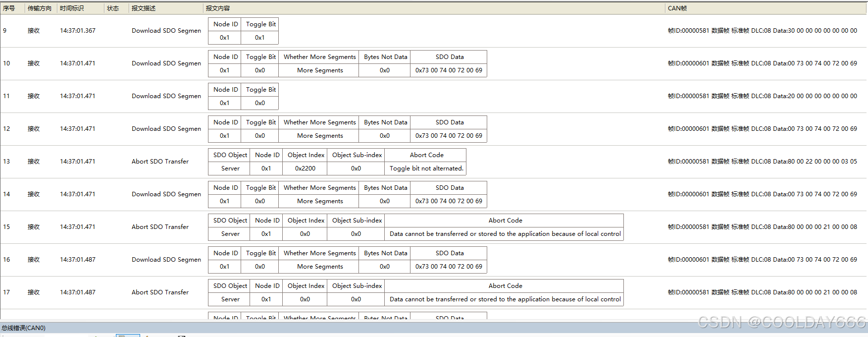Click local control abort message in row 15
Image resolution: width=868 pixels, height=337 pixels.
point(505,234)
